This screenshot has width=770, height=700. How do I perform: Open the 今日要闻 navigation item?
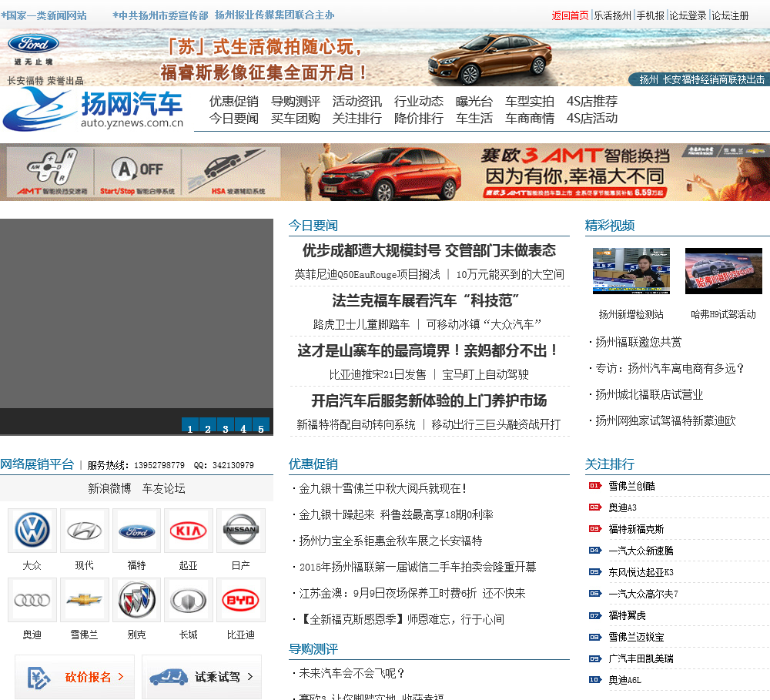coord(234,119)
